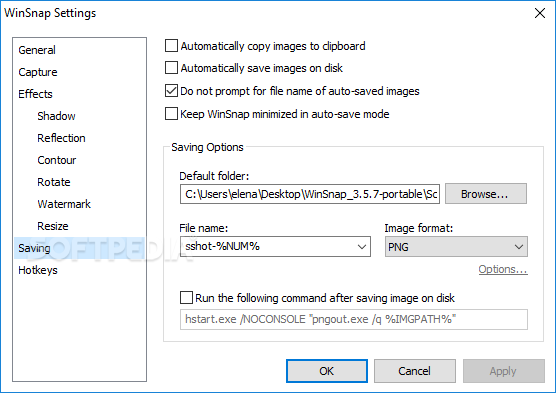The image size is (556, 393).
Task: Expand the File name dropdown arrow
Action: pyautogui.click(x=362, y=247)
